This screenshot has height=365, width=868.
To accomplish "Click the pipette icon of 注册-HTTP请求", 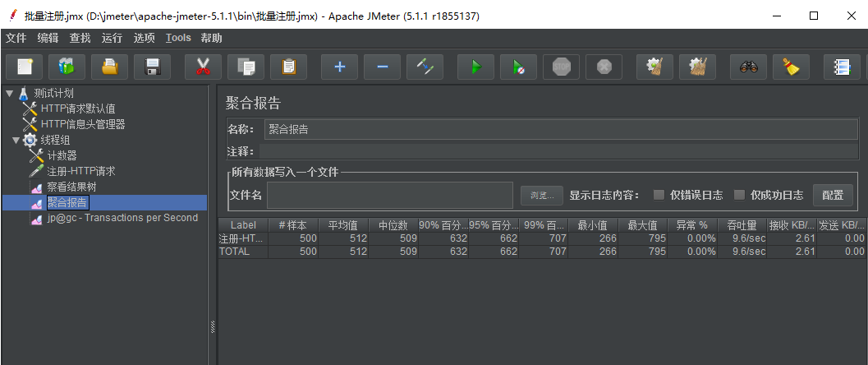I will pos(36,171).
